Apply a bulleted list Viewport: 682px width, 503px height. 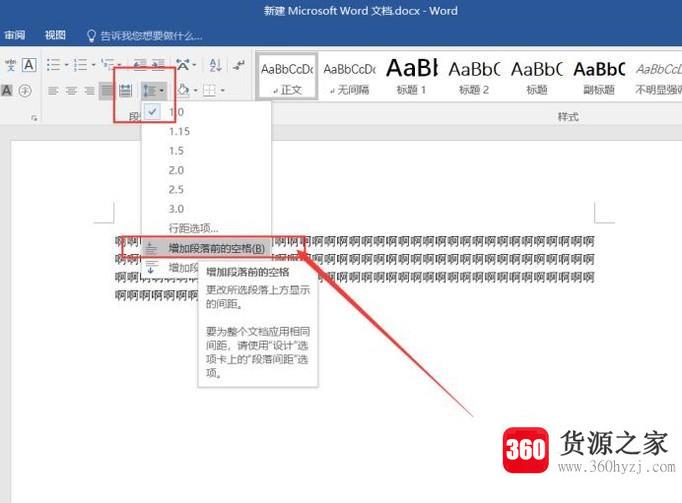(53, 65)
